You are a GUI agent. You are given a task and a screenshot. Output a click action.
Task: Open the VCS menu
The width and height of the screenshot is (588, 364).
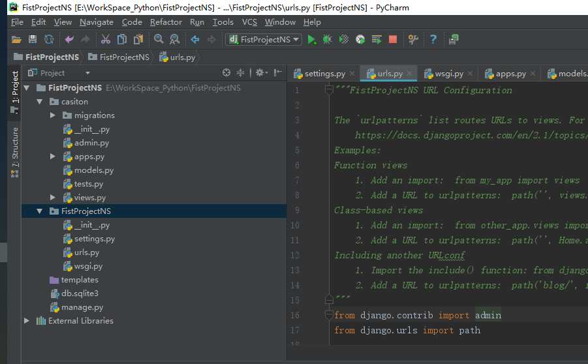click(x=249, y=22)
